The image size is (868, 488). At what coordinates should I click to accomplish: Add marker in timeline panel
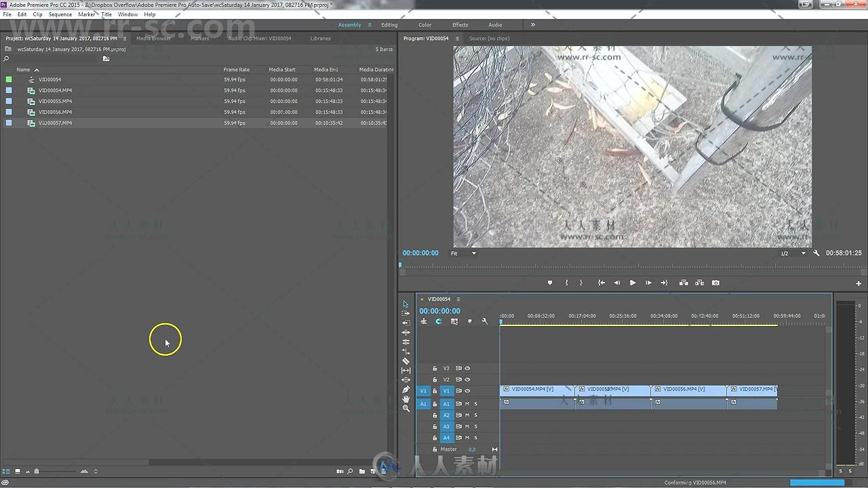[469, 321]
